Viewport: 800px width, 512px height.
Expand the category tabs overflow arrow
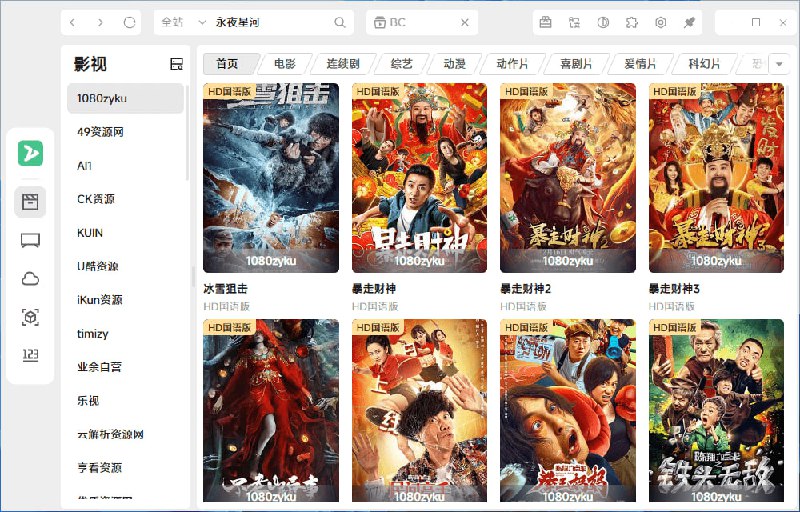tap(779, 64)
